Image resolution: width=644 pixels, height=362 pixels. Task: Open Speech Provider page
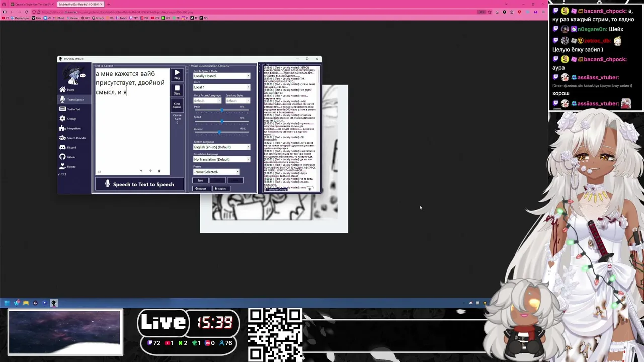pyautogui.click(x=75, y=138)
